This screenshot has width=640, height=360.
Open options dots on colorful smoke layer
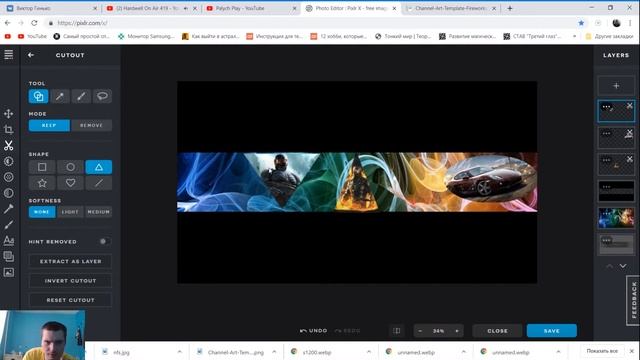tap(606, 213)
